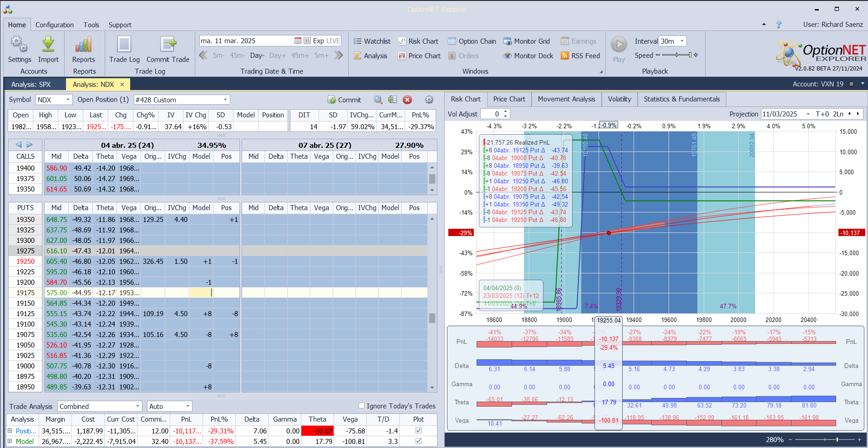Open the position settings gear icon
This screenshot has width=868, height=448.
pyautogui.click(x=429, y=100)
